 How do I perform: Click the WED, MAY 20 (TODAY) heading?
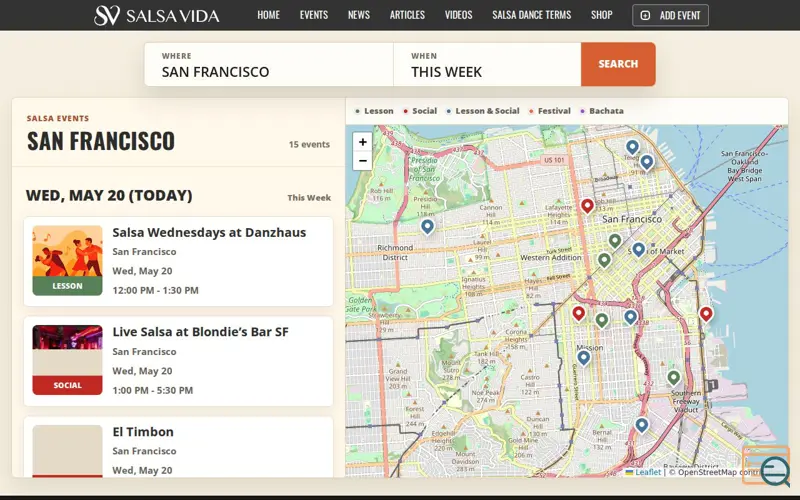[x=109, y=196]
